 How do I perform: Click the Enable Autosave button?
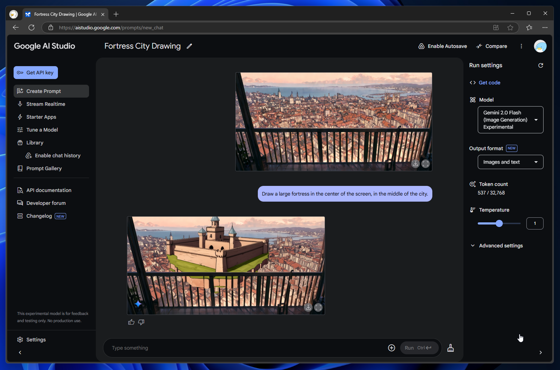pos(442,46)
